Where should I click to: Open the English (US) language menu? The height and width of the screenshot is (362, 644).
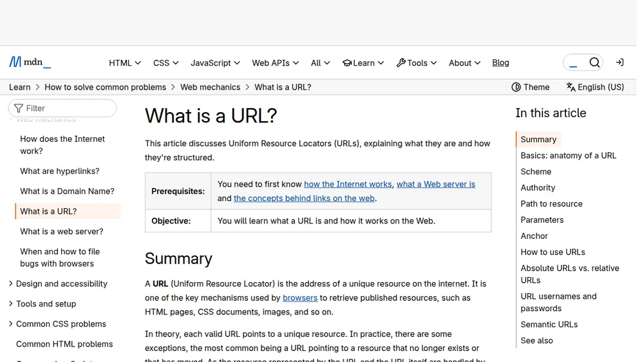pos(595,87)
